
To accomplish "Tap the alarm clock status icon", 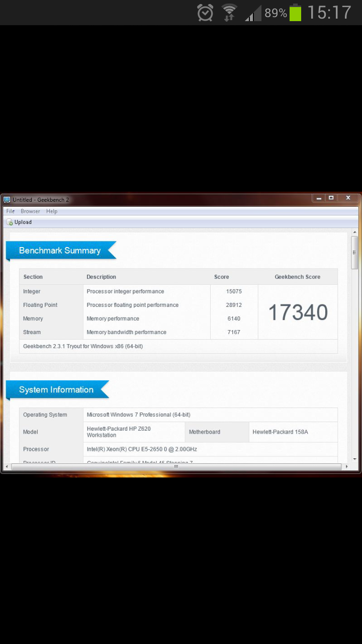I will tap(205, 13).
